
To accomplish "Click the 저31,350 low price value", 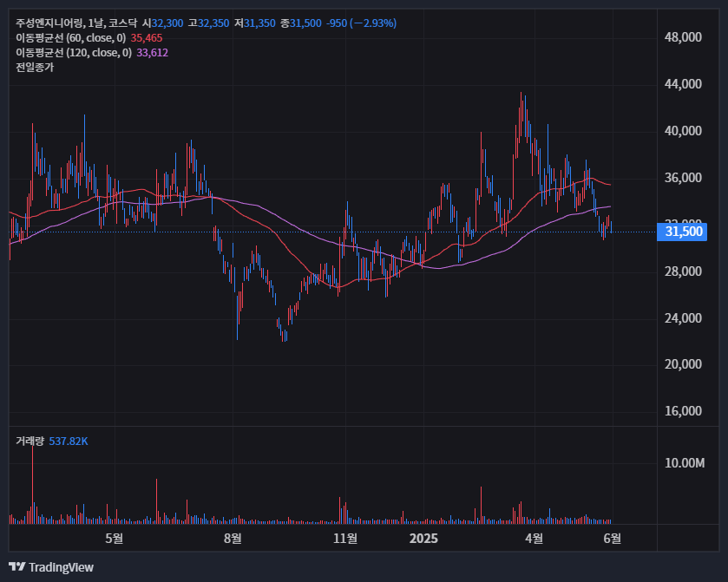I will [x=255, y=23].
